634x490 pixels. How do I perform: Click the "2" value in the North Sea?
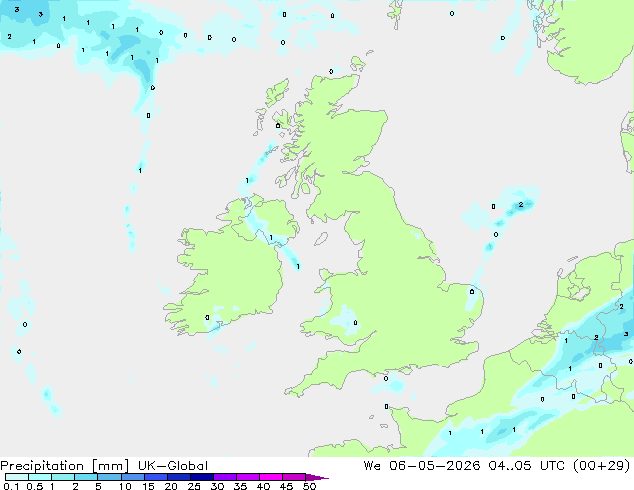click(521, 205)
